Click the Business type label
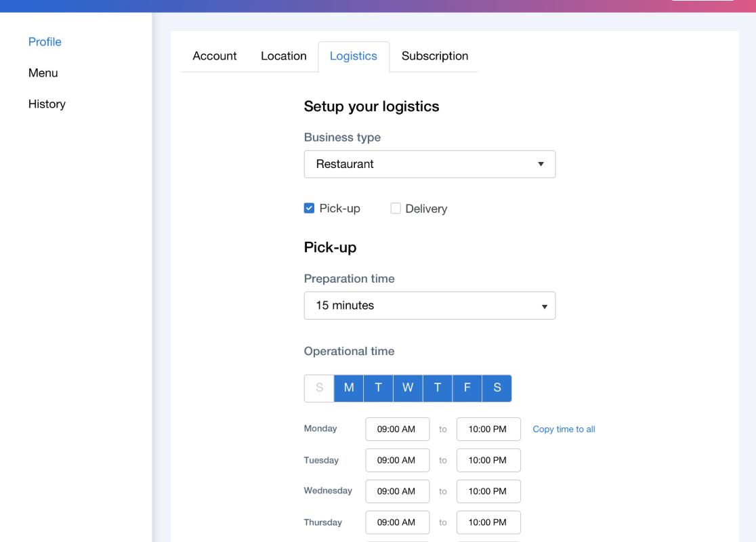756x542 pixels. tap(342, 138)
